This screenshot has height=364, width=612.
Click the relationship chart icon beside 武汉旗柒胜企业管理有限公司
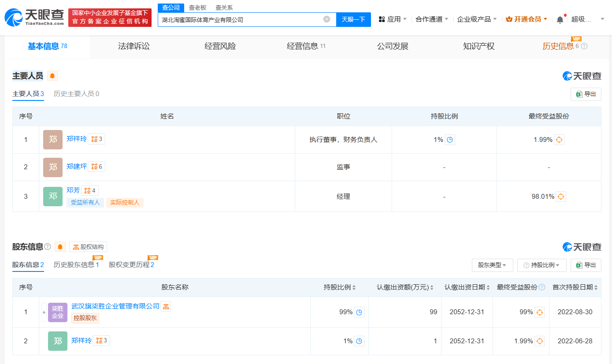point(165,305)
